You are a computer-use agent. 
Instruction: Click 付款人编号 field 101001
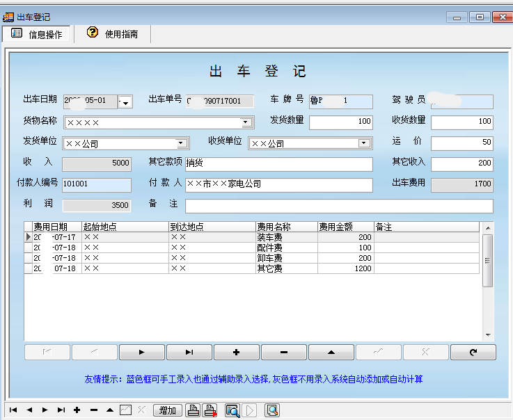pyautogui.click(x=97, y=185)
